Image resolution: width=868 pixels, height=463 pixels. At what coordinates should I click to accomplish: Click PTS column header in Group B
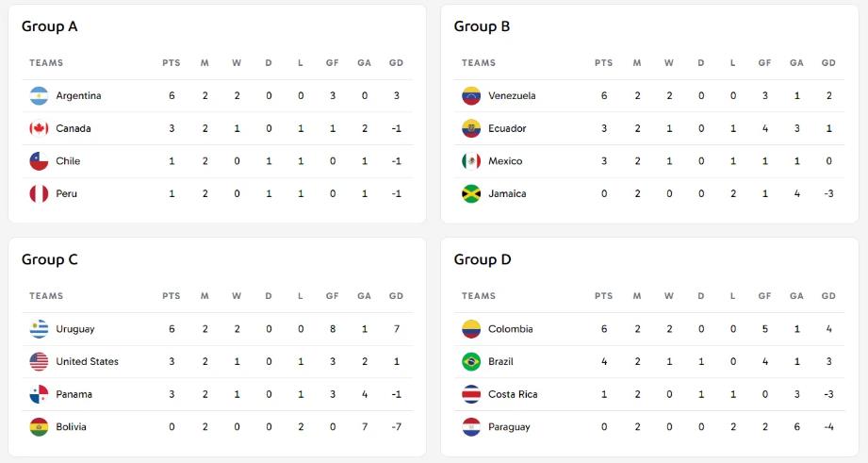coord(603,63)
